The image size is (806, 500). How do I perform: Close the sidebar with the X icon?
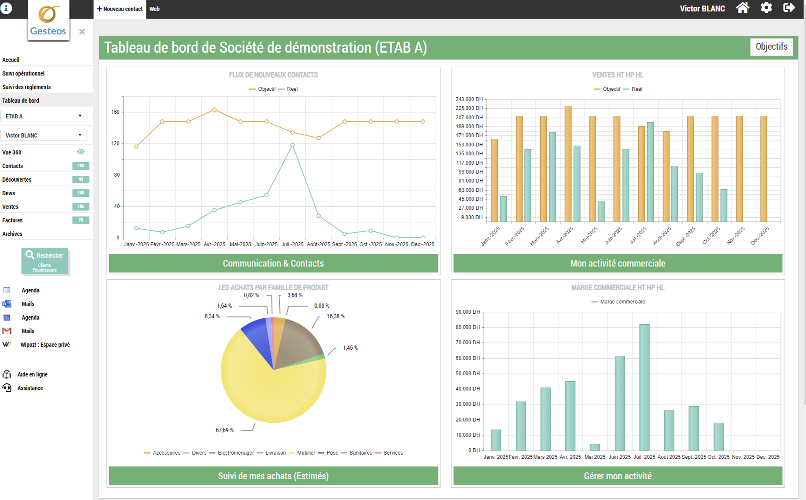click(x=82, y=31)
